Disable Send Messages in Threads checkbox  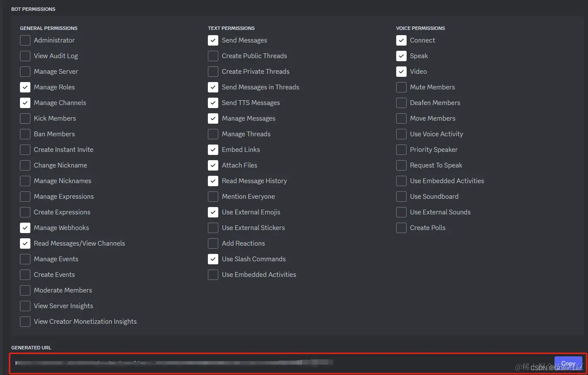coord(213,87)
